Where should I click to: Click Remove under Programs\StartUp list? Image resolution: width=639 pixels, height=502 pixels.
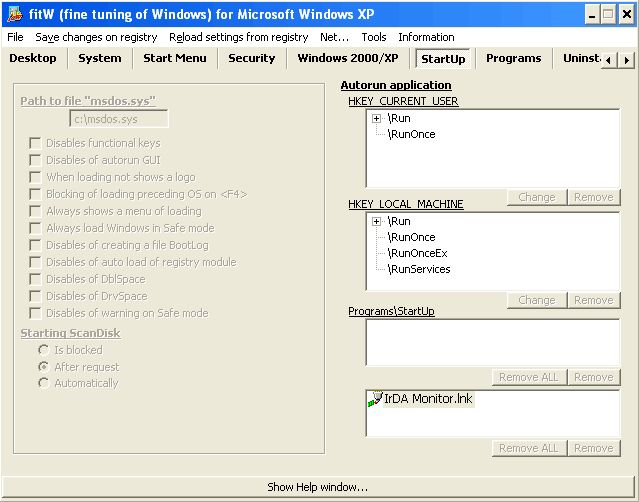click(x=594, y=377)
